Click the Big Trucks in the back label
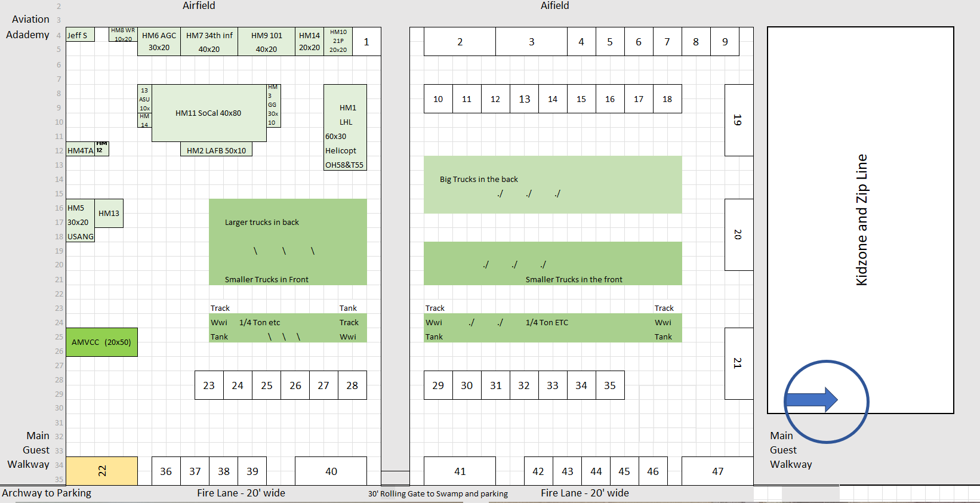 click(479, 179)
